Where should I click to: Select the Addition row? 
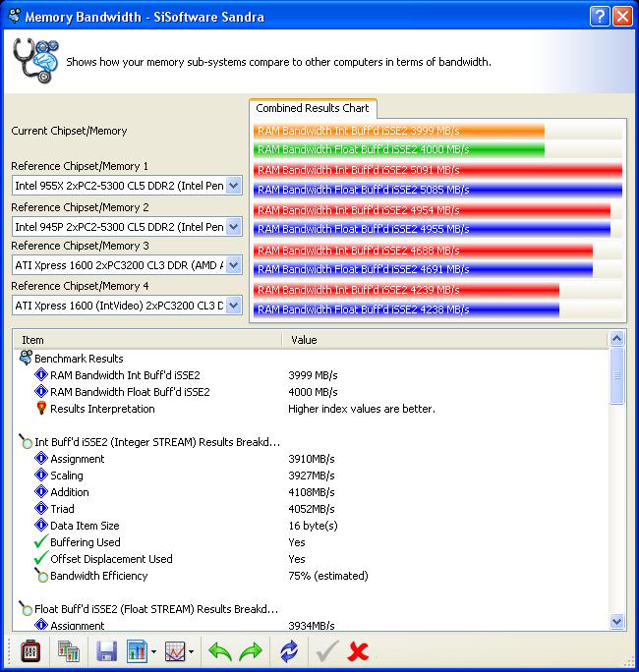[311, 492]
